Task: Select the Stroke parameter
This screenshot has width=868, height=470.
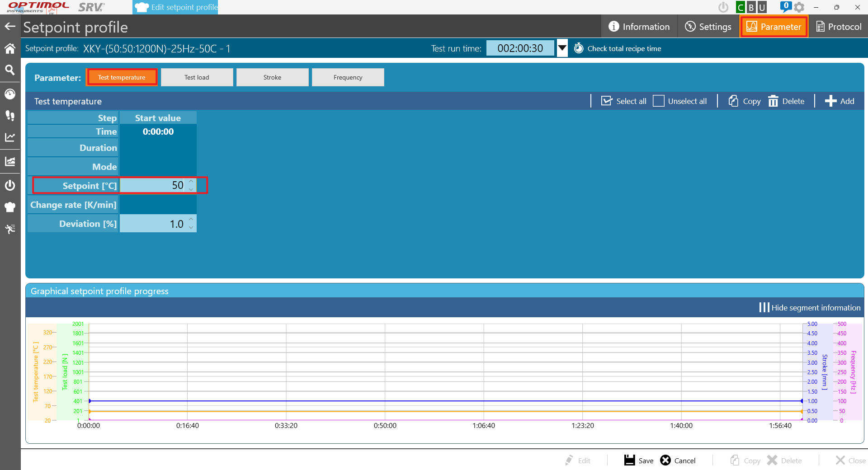Action: (x=273, y=77)
